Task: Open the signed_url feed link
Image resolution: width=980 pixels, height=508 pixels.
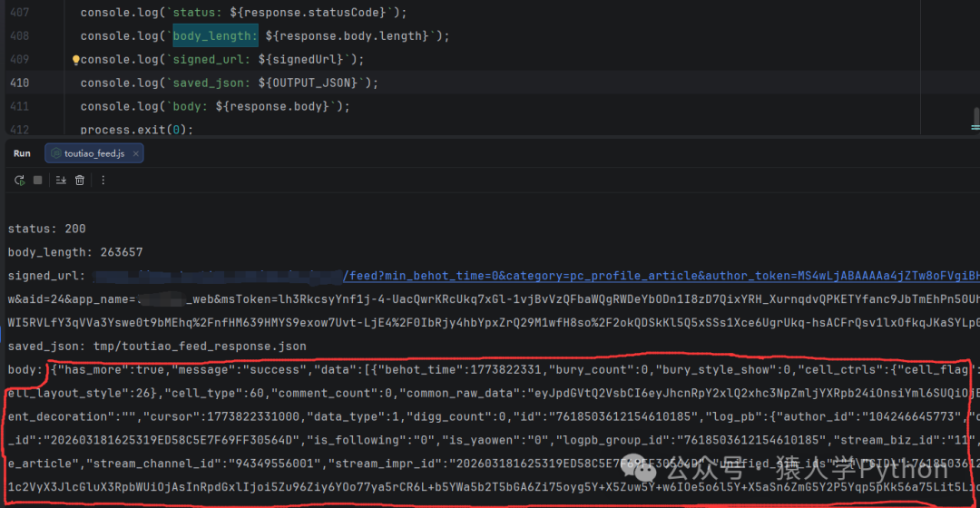Action: [661, 276]
